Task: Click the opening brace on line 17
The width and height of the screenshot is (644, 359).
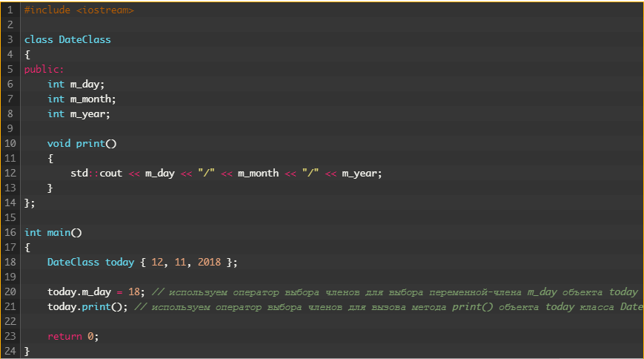Action: 27,248
